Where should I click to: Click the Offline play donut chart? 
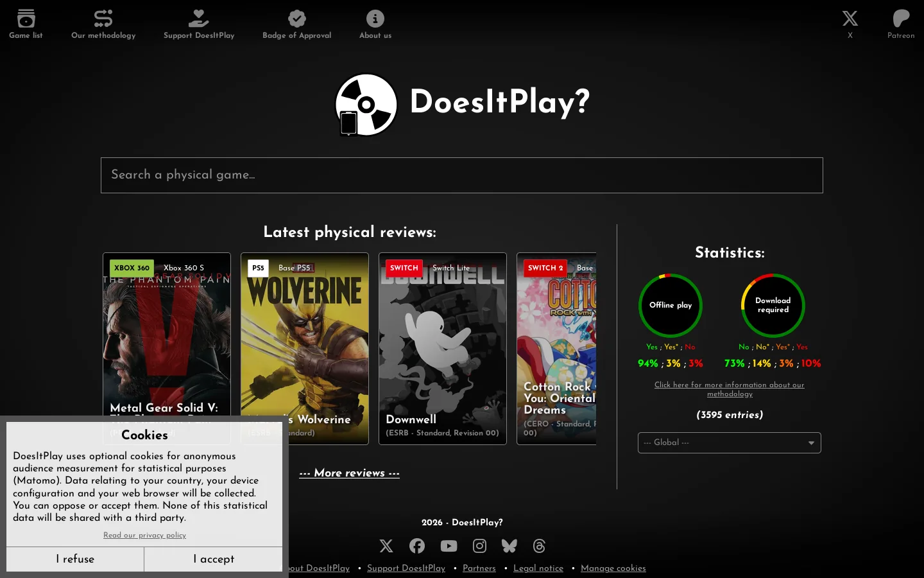671,306
